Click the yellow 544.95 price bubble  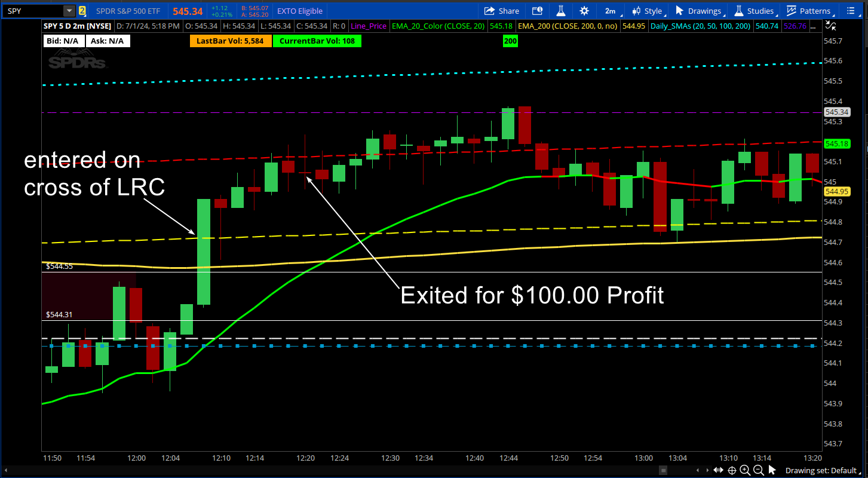pos(836,191)
